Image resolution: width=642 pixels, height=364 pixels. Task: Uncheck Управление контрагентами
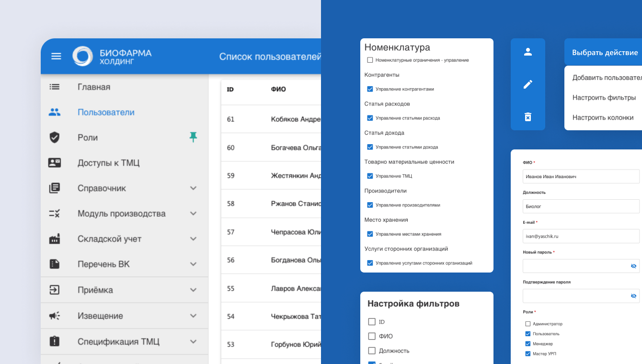[370, 89]
